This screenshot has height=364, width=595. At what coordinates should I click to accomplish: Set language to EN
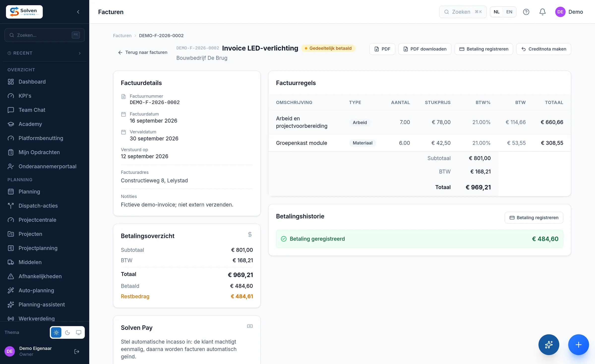[x=509, y=12]
